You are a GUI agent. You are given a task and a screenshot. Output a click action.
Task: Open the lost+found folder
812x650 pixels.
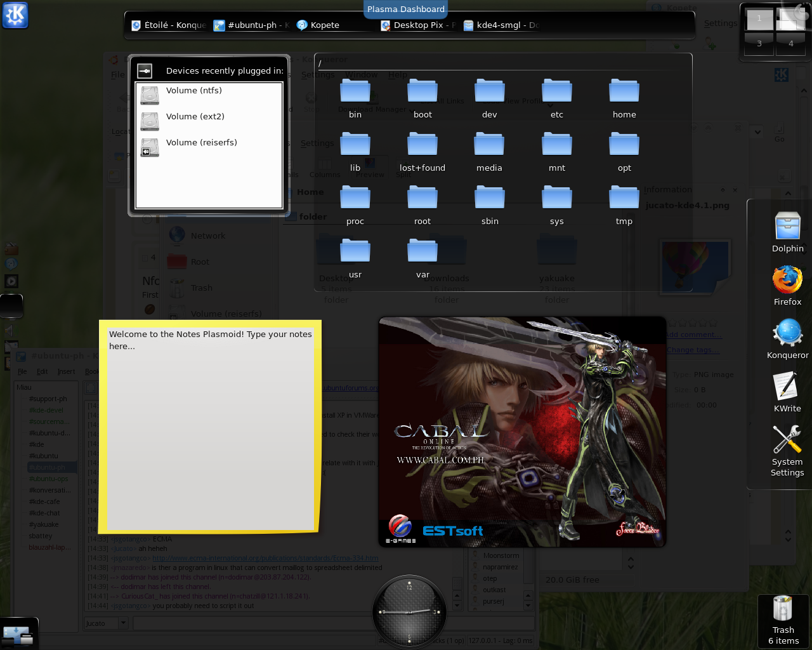click(422, 145)
